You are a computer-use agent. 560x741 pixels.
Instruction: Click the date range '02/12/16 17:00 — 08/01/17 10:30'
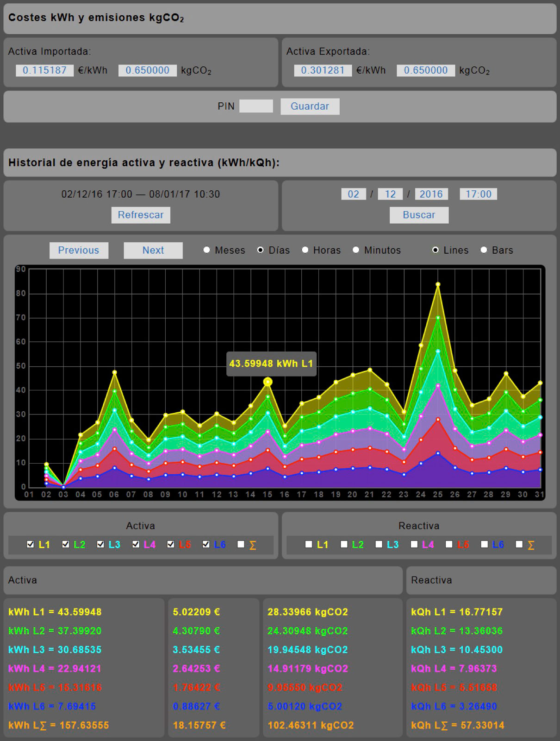tap(141, 195)
